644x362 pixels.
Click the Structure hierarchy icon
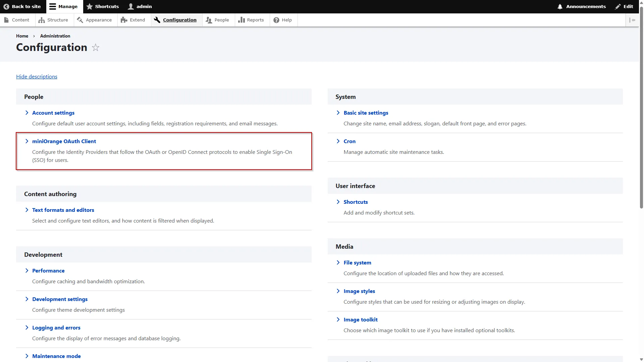click(42, 20)
